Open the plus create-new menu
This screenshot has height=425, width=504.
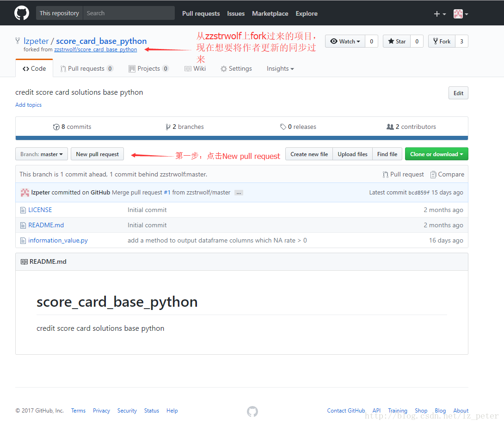click(440, 14)
